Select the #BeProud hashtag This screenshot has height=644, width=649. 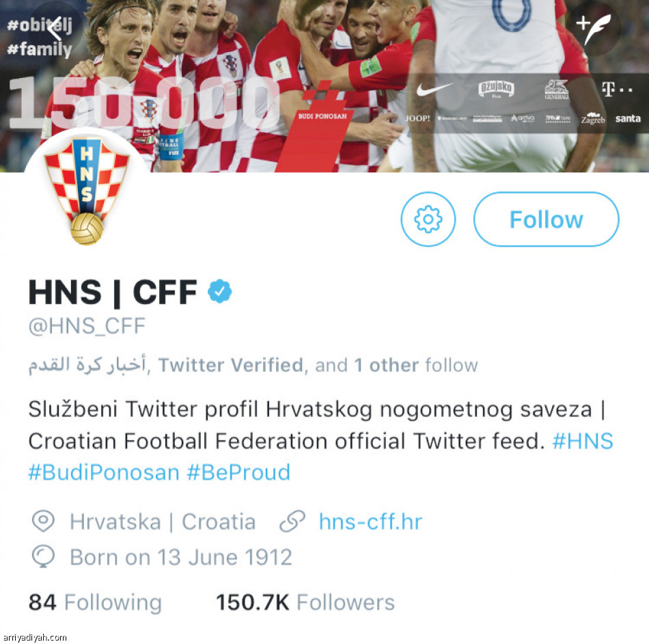pyautogui.click(x=238, y=472)
